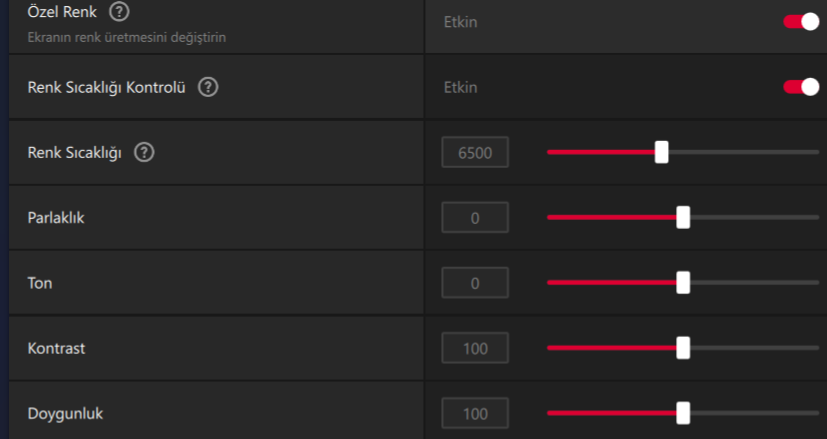Click the Parlaklık row label
The width and height of the screenshot is (827, 439).
coord(56,217)
